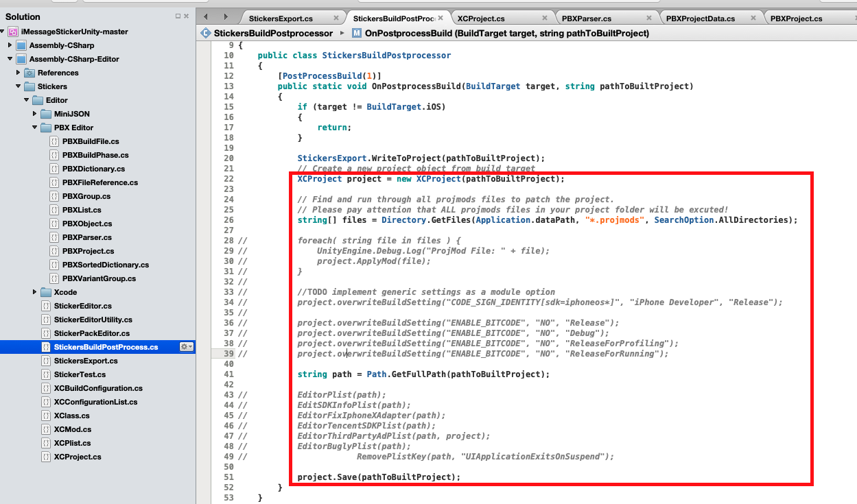
Task: Select XCPlist.cs in the Solution tree
Action: 72,443
